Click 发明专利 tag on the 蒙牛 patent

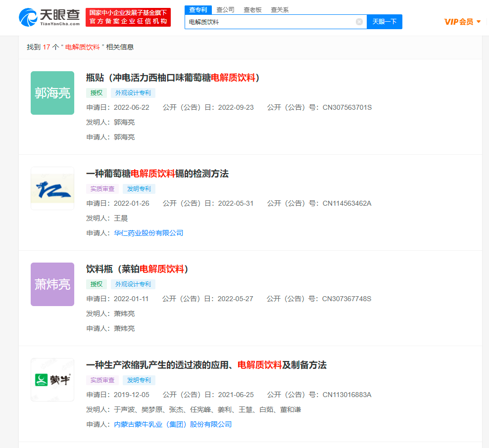click(x=139, y=380)
